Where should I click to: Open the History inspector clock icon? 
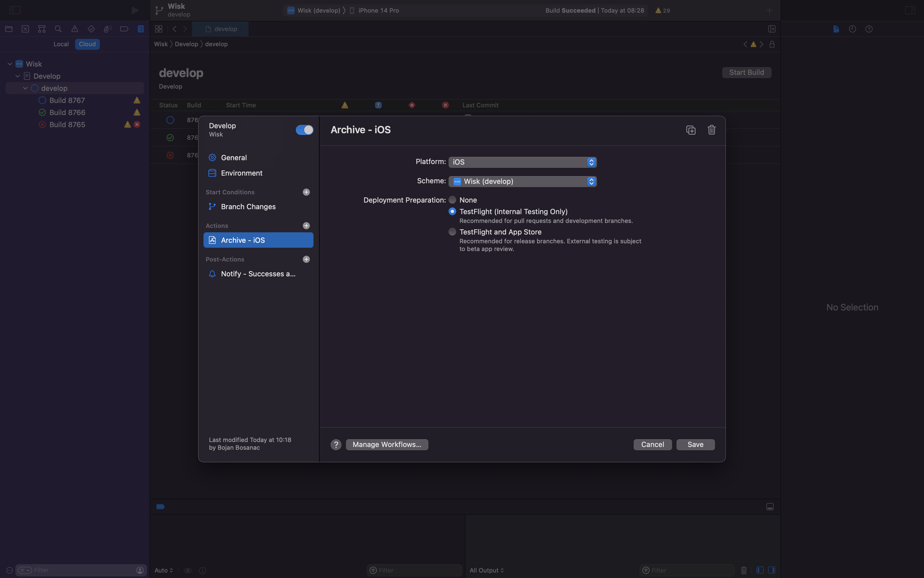[x=853, y=29]
